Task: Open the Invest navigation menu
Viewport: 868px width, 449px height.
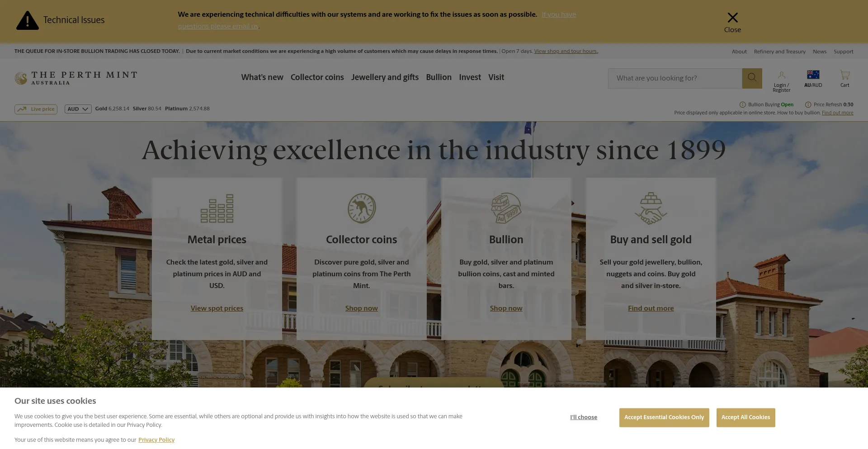Action: 470,77
